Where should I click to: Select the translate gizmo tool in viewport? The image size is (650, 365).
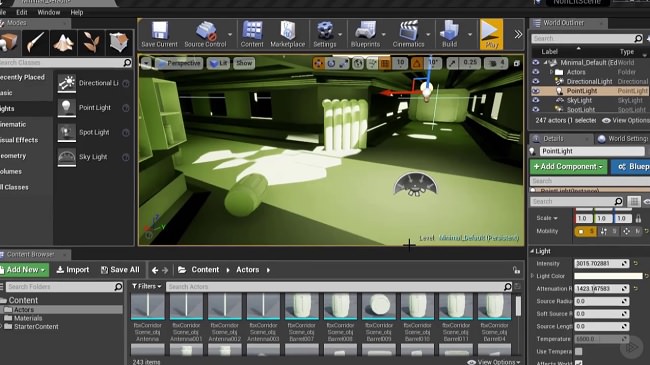pyautogui.click(x=318, y=63)
